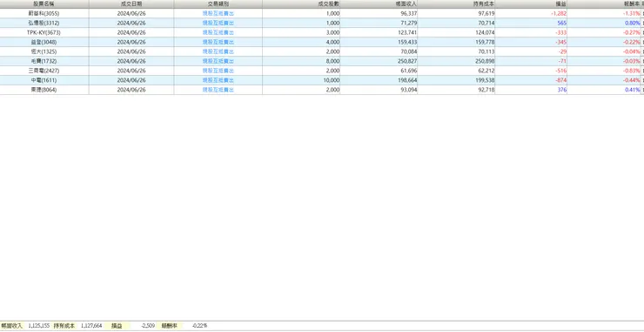
Task: Click the 250,827 book income value
Action: click(x=407, y=61)
